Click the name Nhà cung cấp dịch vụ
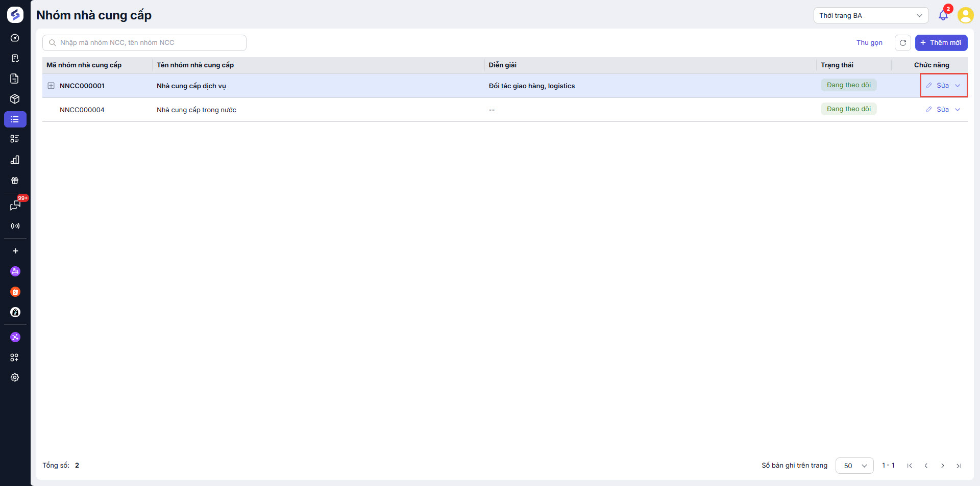The image size is (980, 486). coord(191,86)
